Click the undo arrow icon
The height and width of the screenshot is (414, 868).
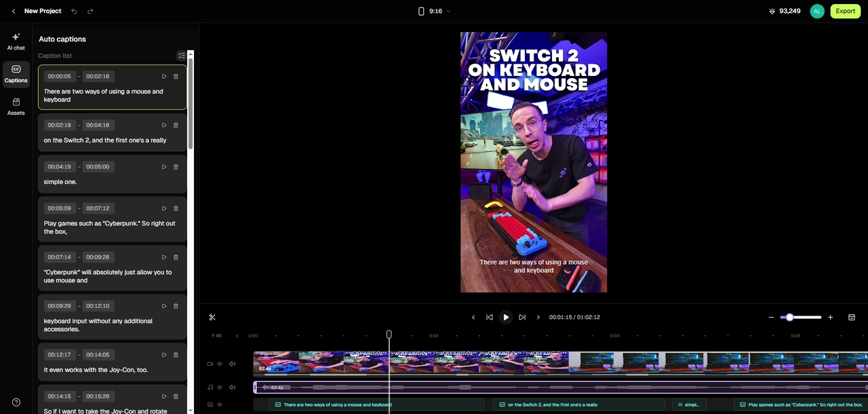pos(74,11)
